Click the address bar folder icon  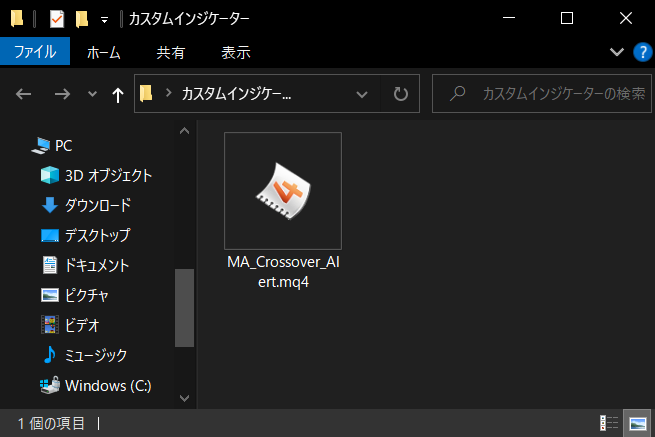[x=146, y=93]
